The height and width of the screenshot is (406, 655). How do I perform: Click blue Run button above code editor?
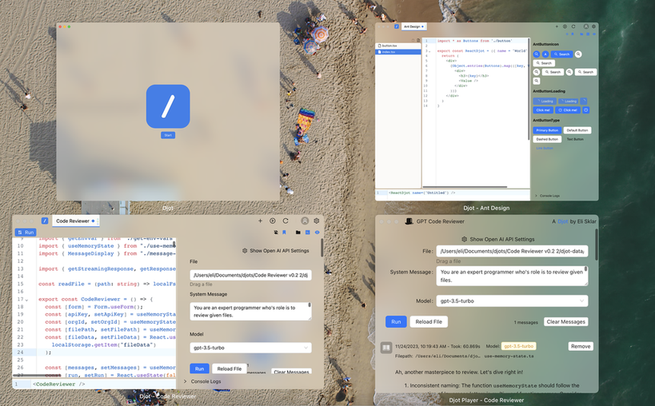[x=25, y=232]
